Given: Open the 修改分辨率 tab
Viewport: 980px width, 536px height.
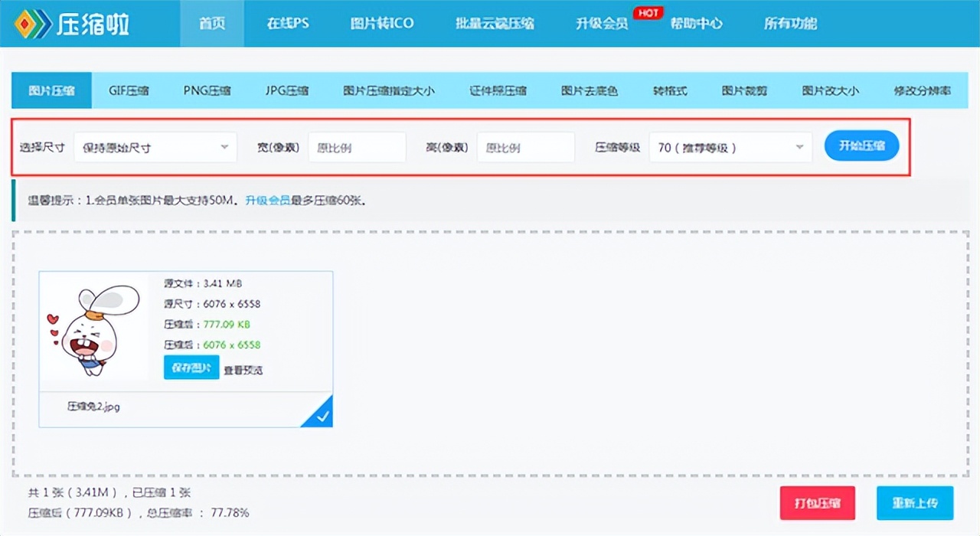Looking at the screenshot, I should click(923, 90).
